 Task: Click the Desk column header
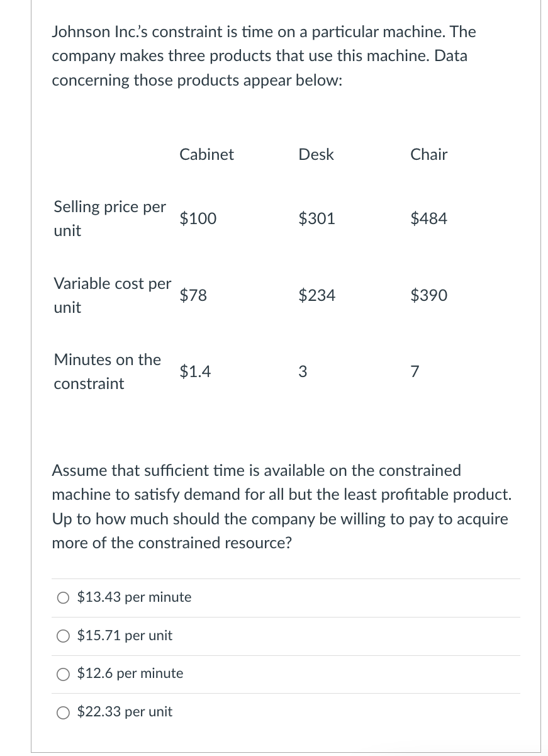316,154
